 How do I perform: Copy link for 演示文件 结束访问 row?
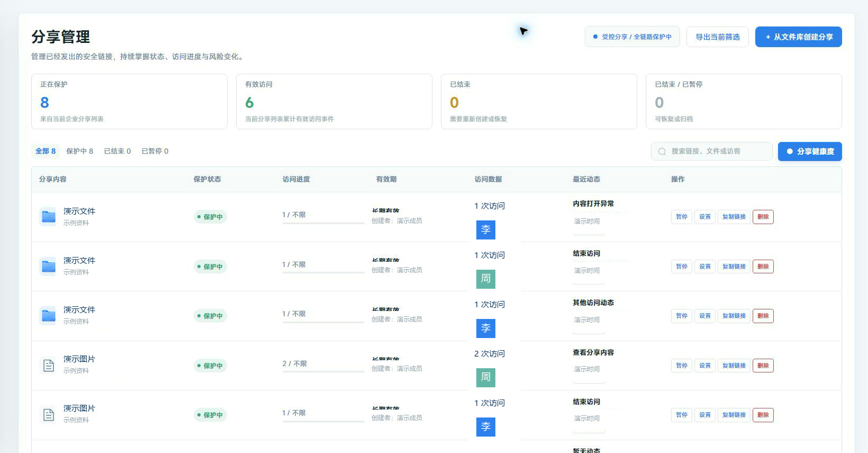coord(734,267)
